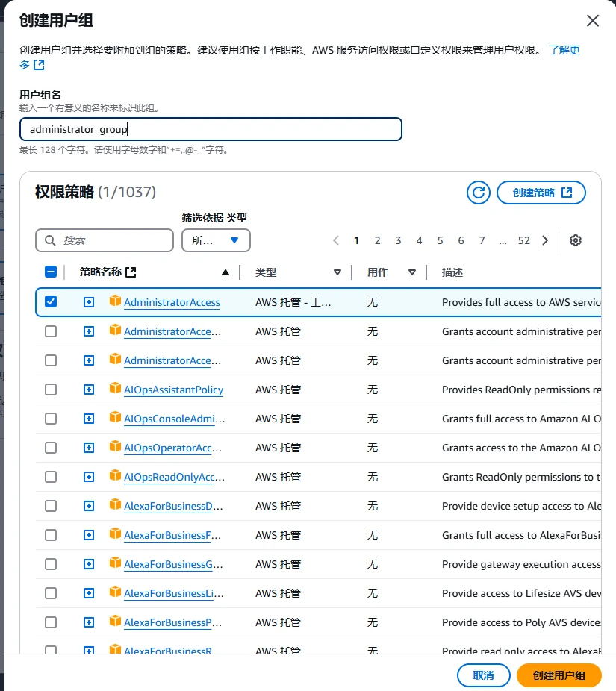The width and height of the screenshot is (616, 691).
Task: Open the AlexaForBusinessLi... policy link
Action: [174, 593]
